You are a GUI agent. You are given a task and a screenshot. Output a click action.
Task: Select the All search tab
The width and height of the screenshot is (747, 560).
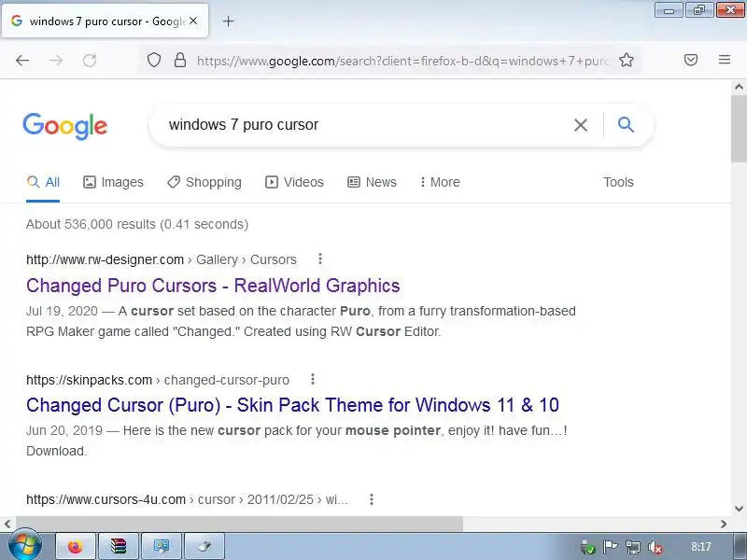(x=43, y=182)
